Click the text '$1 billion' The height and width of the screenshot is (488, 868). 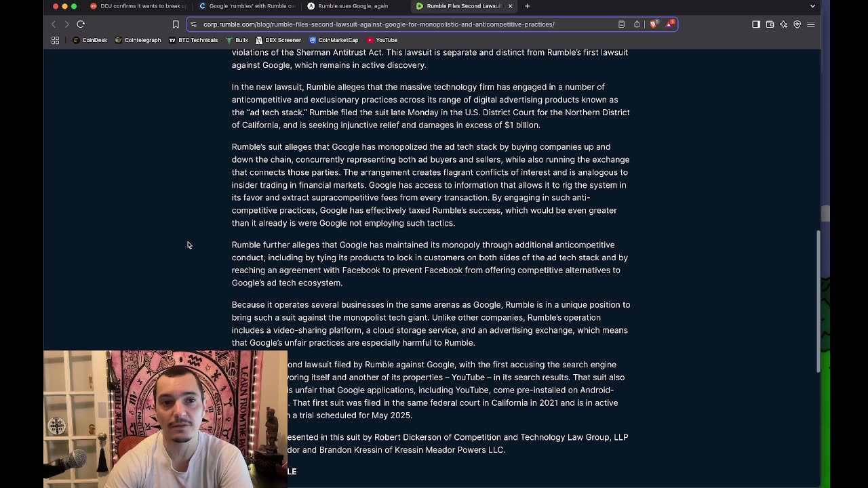pyautogui.click(x=522, y=125)
